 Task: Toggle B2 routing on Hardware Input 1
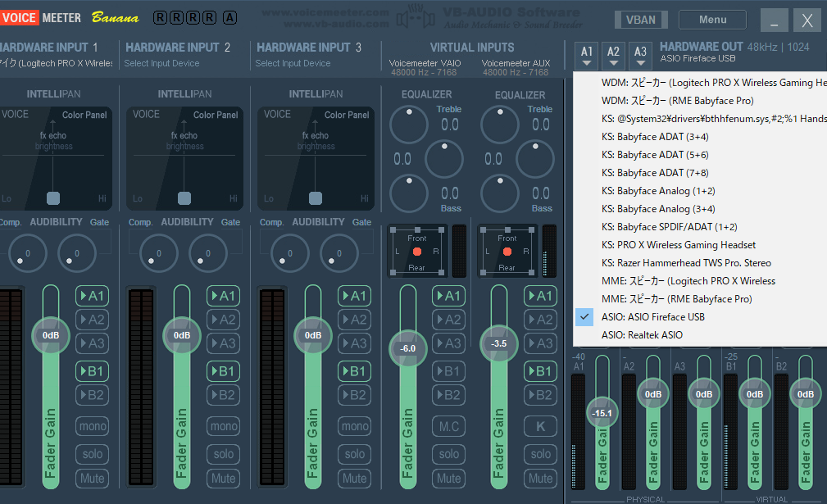93,395
